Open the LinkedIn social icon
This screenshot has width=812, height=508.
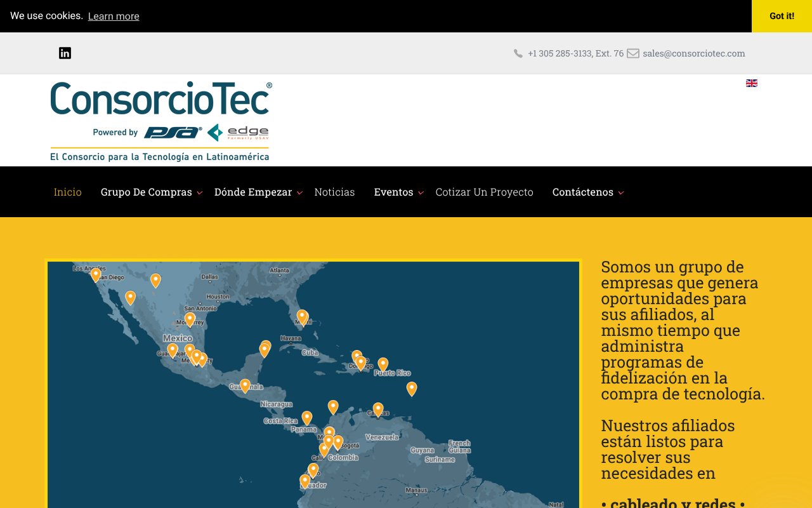65,53
